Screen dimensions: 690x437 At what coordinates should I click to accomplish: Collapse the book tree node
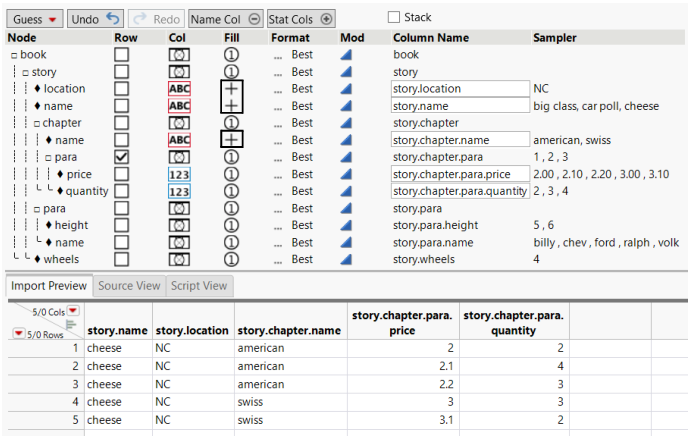coord(14,55)
